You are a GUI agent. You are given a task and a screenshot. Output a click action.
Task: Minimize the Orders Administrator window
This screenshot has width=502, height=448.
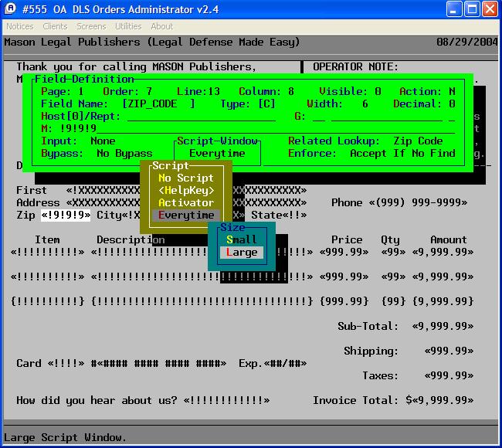(x=454, y=9)
